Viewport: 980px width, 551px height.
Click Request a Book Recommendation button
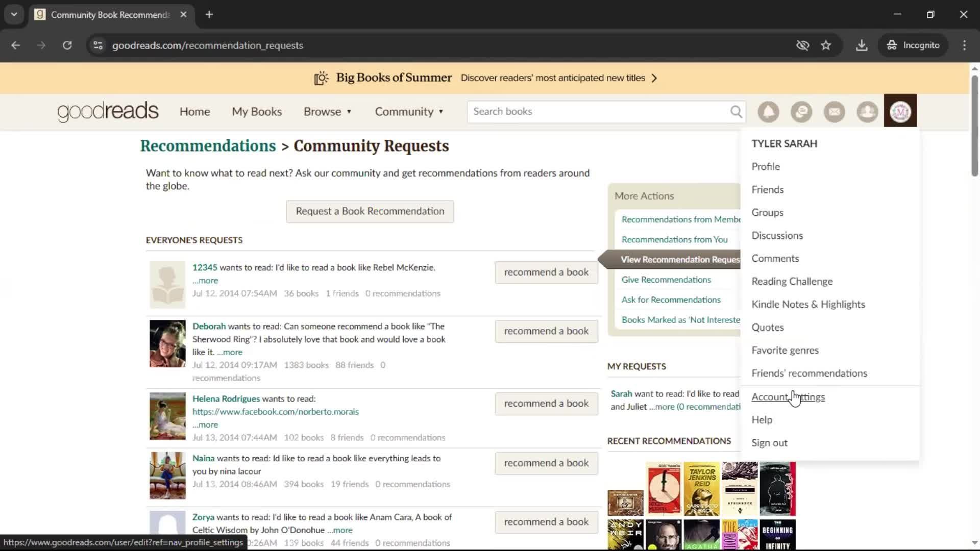coord(370,211)
